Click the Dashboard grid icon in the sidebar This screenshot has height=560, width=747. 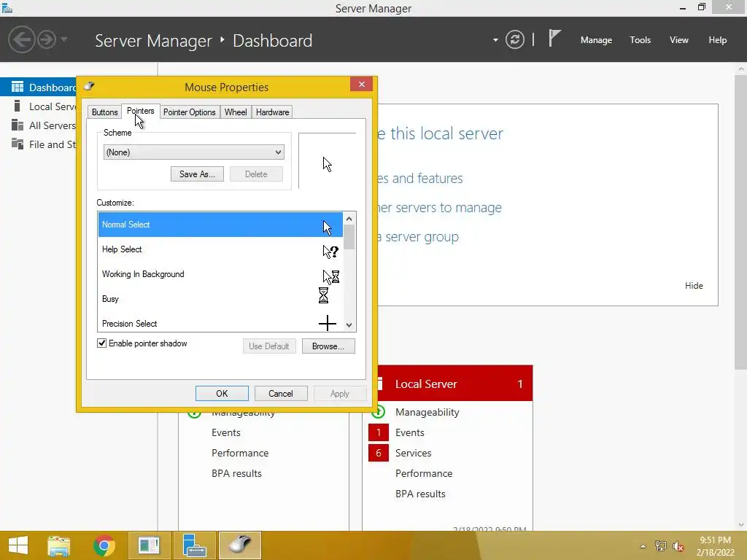click(x=18, y=87)
